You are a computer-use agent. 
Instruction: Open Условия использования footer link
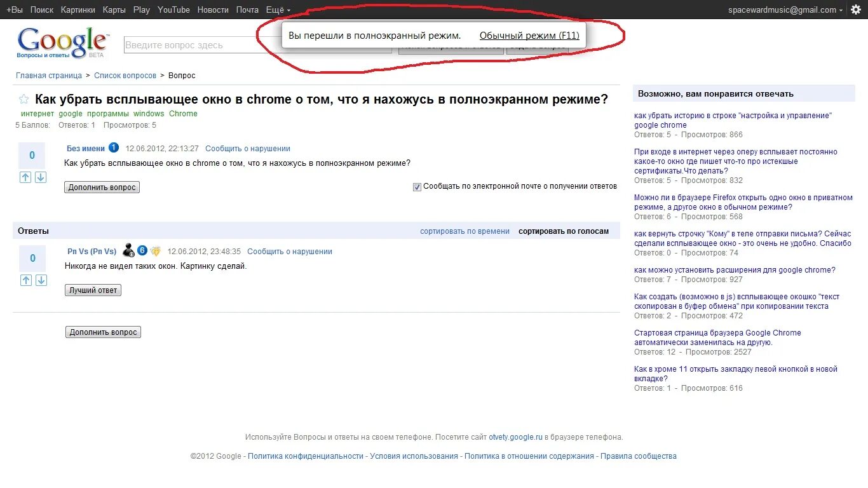[x=414, y=456]
